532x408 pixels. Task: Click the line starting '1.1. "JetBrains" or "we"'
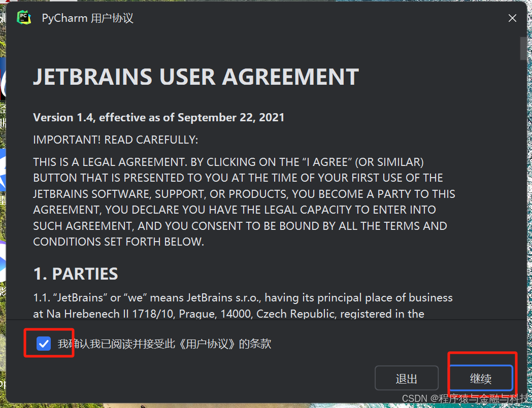(x=243, y=298)
